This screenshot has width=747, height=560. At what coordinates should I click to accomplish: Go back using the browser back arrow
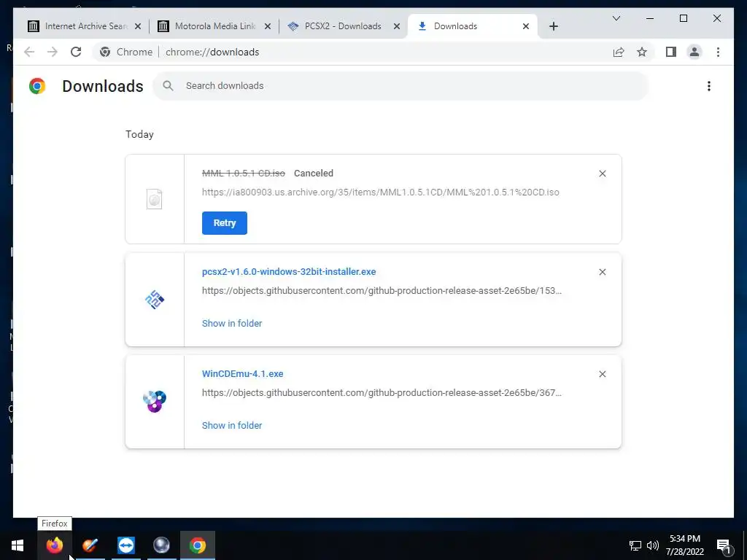[29, 52]
